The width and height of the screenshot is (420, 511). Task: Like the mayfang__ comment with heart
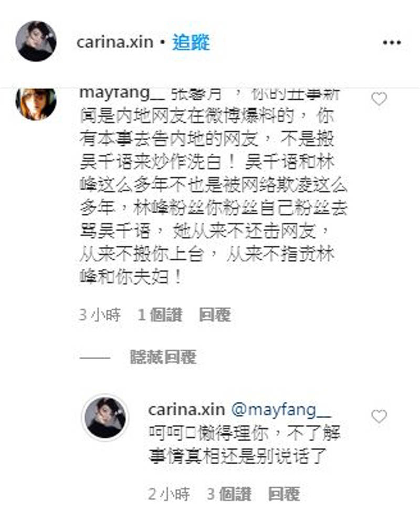(x=379, y=99)
